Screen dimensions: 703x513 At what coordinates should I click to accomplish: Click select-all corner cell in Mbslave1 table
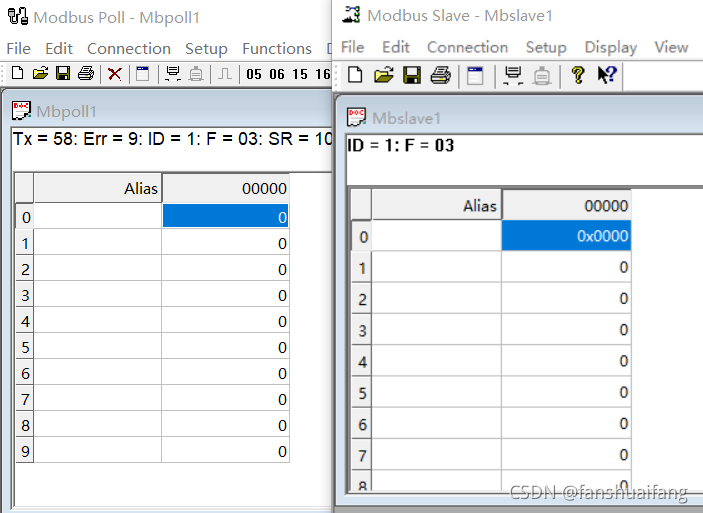(x=361, y=205)
